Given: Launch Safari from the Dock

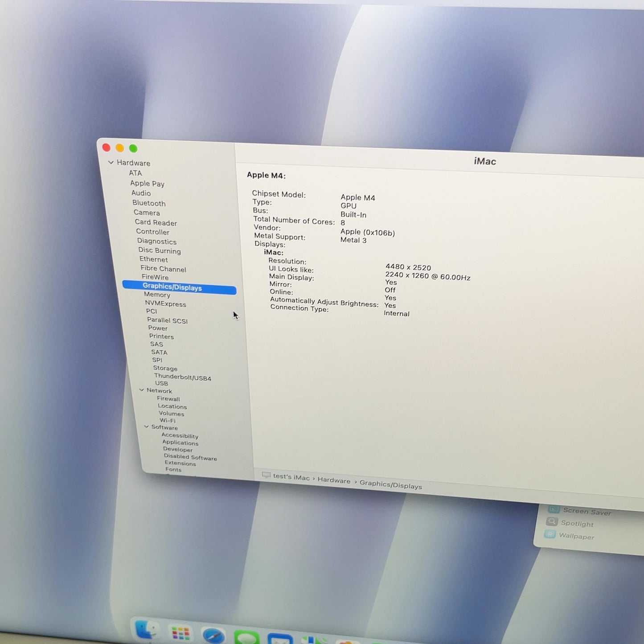Looking at the screenshot, I should 213,636.
